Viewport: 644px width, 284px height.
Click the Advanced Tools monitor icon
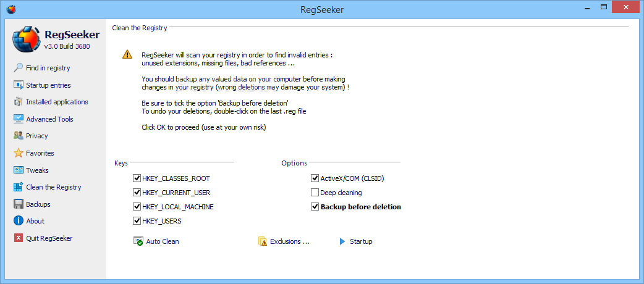18,119
